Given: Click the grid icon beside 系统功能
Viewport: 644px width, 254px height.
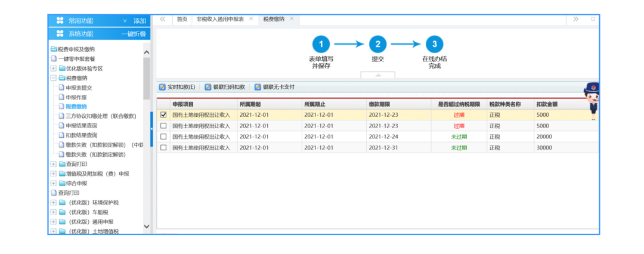Looking at the screenshot, I should pyautogui.click(x=60, y=34).
